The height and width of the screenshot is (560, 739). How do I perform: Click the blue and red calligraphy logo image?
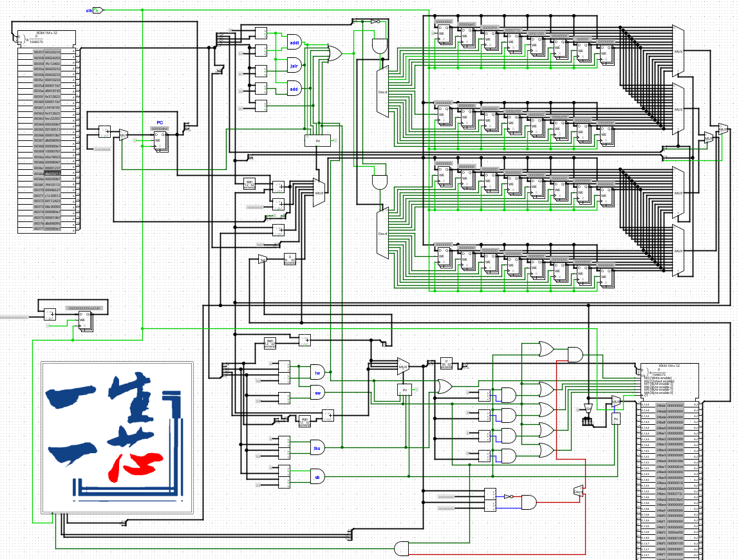tap(117, 438)
